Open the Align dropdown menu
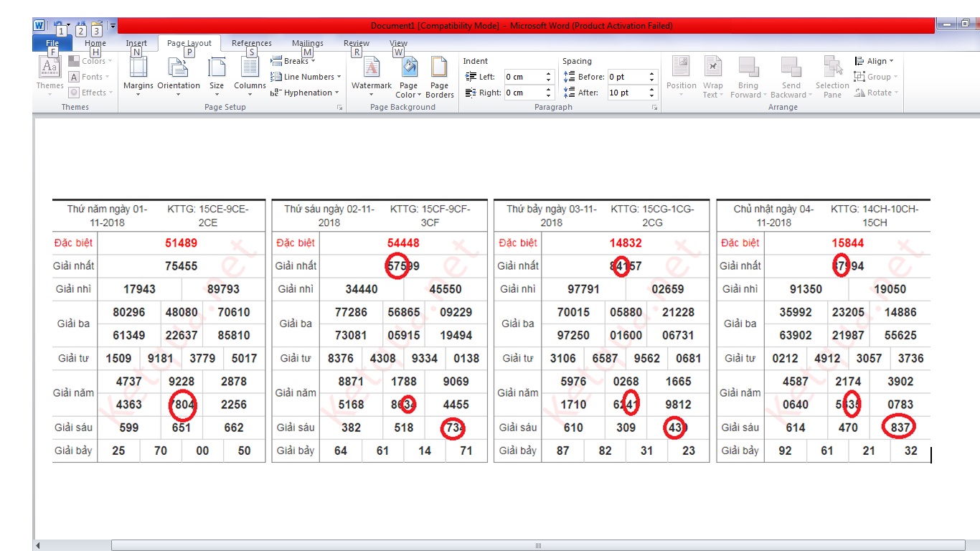This screenshot has height=551, width=980. click(x=875, y=61)
